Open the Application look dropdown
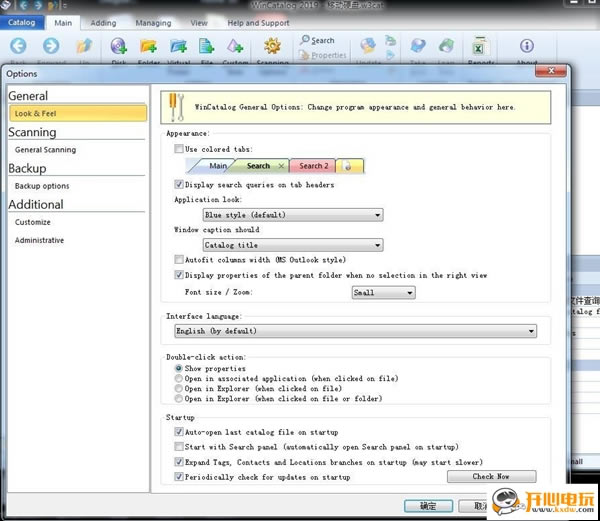The width and height of the screenshot is (600, 521). 292,214
